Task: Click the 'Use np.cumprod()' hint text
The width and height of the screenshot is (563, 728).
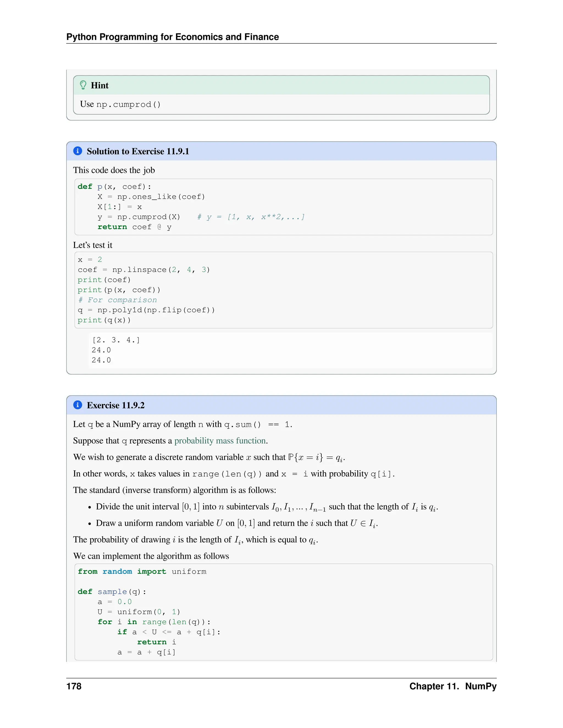Action: tap(120, 104)
